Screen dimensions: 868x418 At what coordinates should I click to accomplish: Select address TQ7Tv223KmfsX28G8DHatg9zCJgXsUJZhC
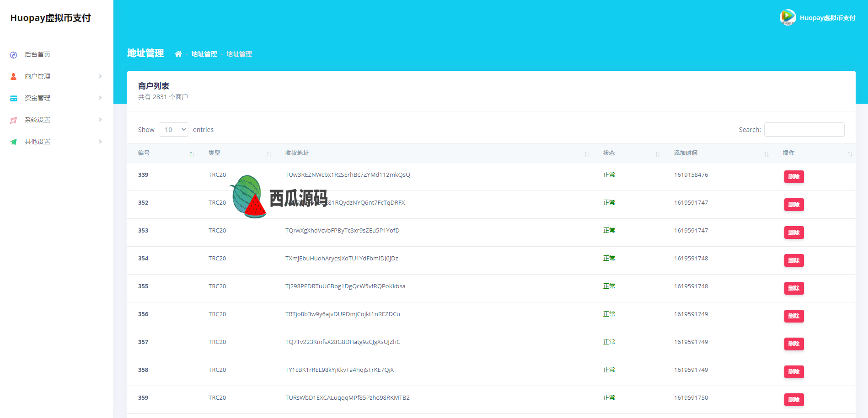tap(343, 342)
